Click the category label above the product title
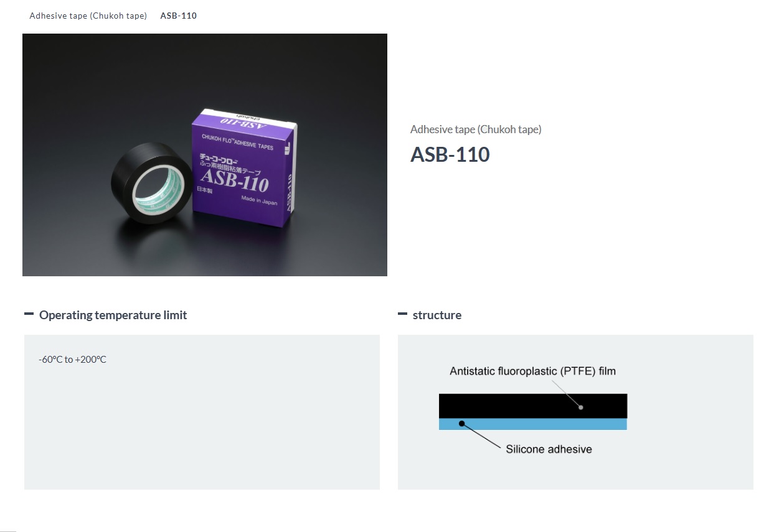The image size is (774, 532). [476, 129]
